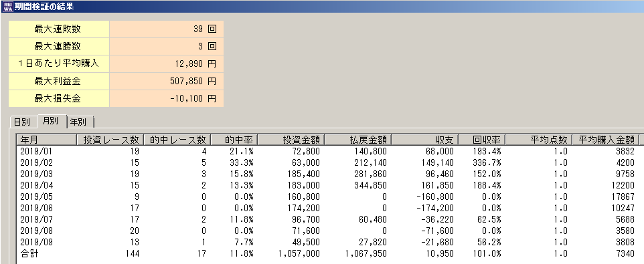The image size is (644, 264).
Task: Click the 144 total races cell
Action: click(x=133, y=254)
